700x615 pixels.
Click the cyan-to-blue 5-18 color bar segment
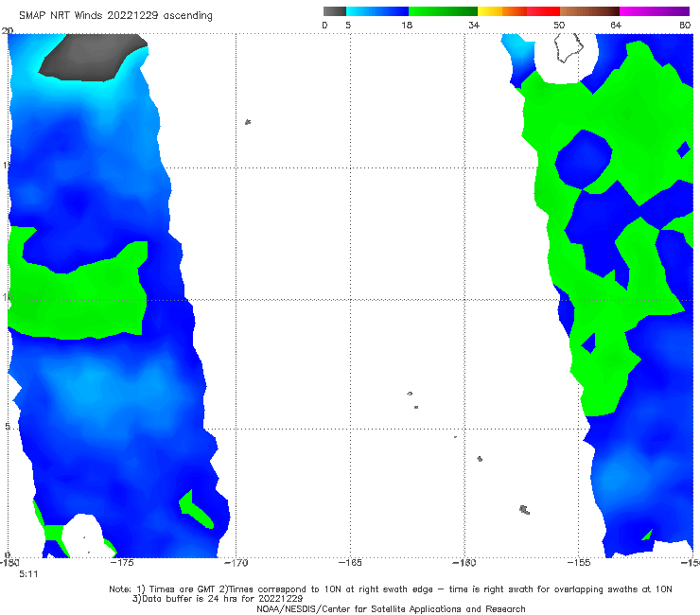[377, 11]
